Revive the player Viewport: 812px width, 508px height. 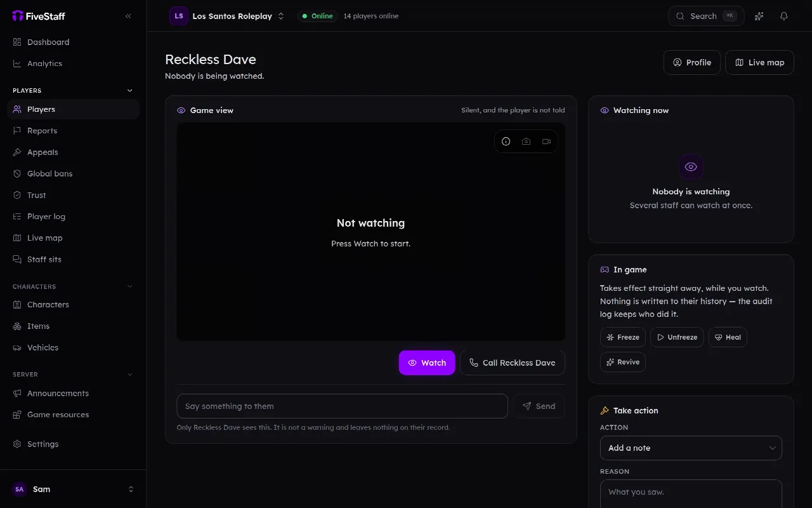pyautogui.click(x=623, y=362)
